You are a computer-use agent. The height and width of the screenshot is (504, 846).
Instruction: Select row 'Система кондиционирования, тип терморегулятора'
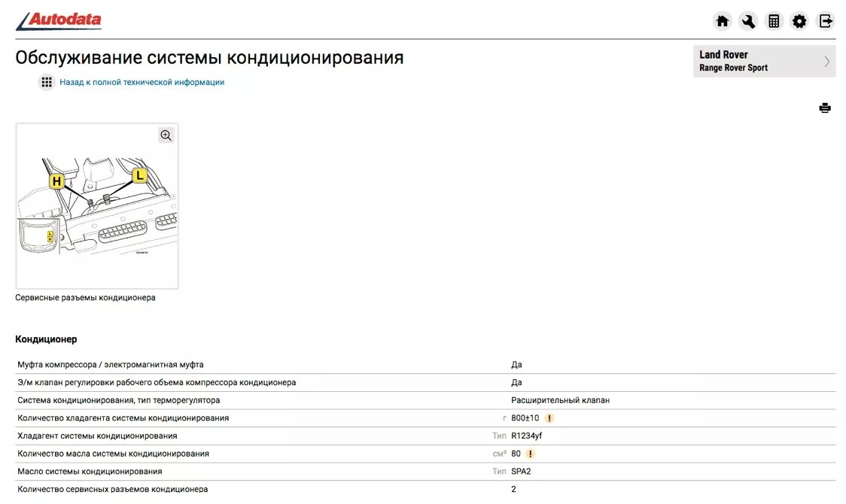click(x=425, y=400)
